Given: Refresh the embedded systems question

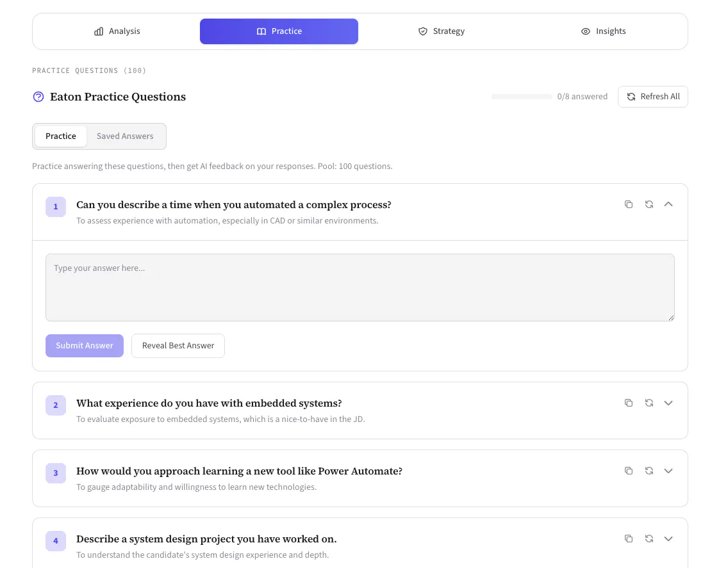Looking at the screenshot, I should (649, 403).
